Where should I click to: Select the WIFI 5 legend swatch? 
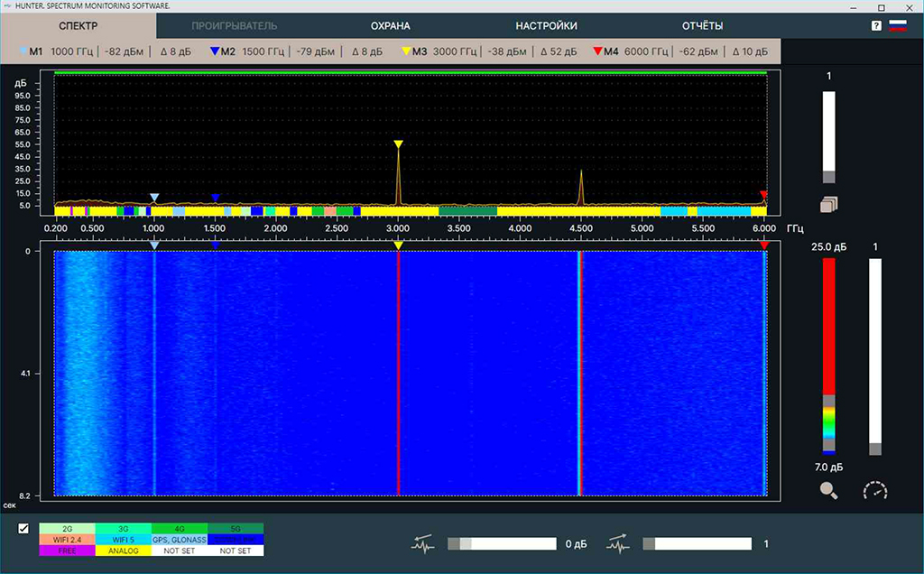point(123,540)
